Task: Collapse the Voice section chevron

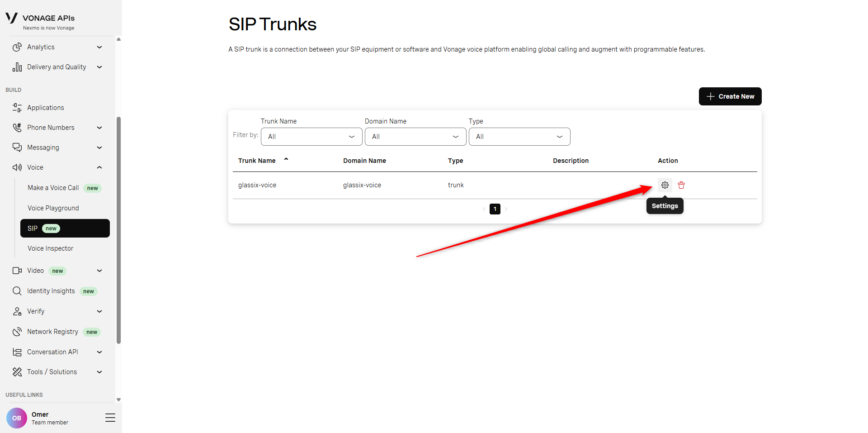Action: point(99,167)
